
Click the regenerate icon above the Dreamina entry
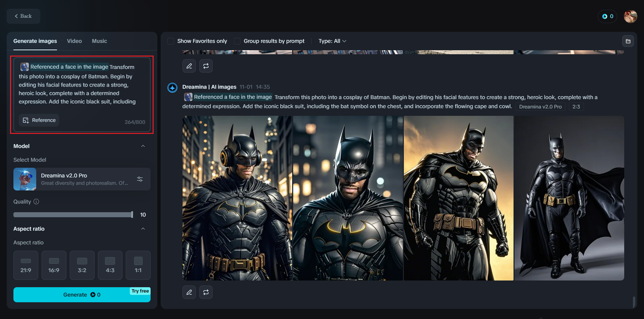(x=206, y=66)
